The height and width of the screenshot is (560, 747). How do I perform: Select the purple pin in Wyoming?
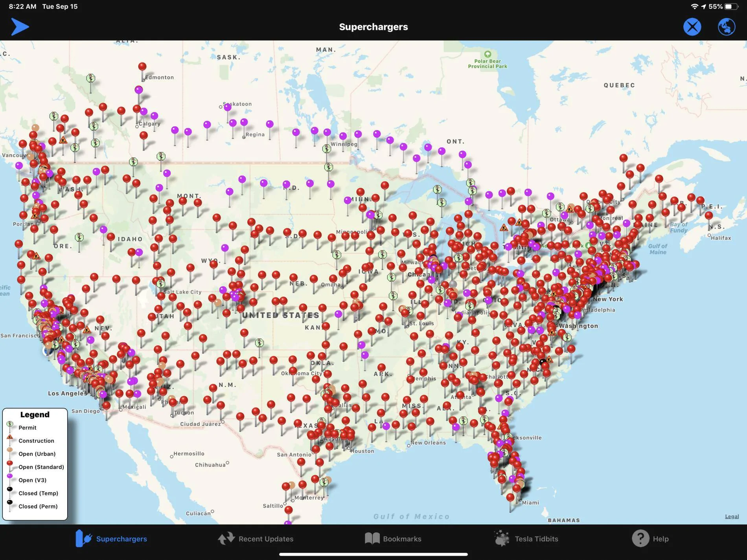coord(225,248)
